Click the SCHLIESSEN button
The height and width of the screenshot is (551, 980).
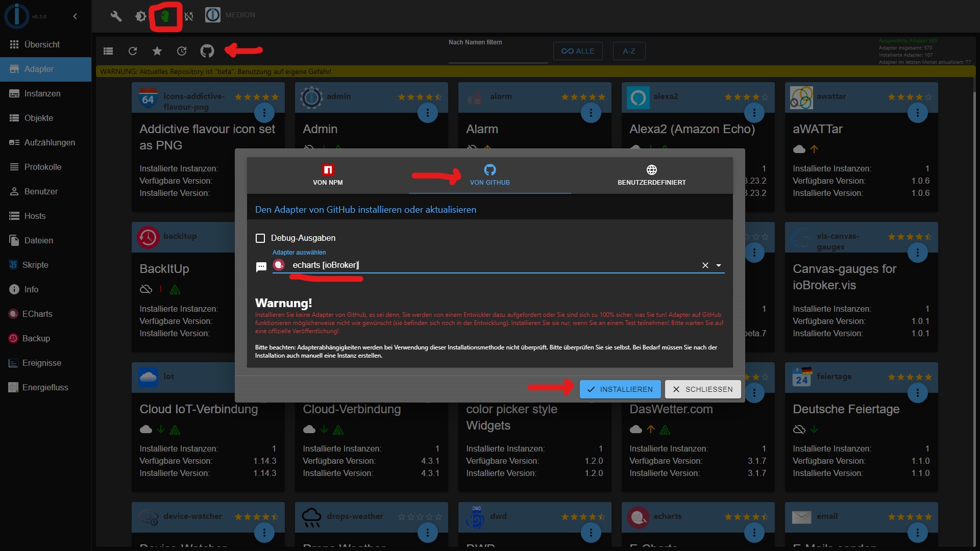coord(702,389)
